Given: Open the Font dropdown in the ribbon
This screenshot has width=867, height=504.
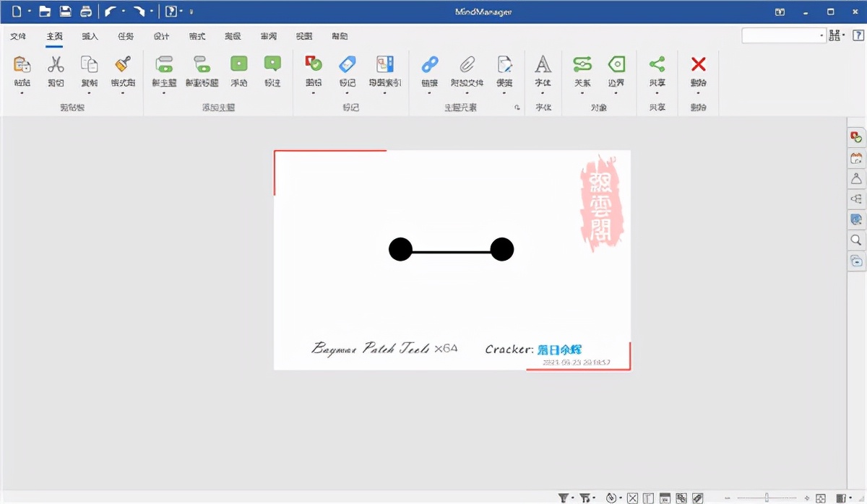Looking at the screenshot, I should [543, 93].
